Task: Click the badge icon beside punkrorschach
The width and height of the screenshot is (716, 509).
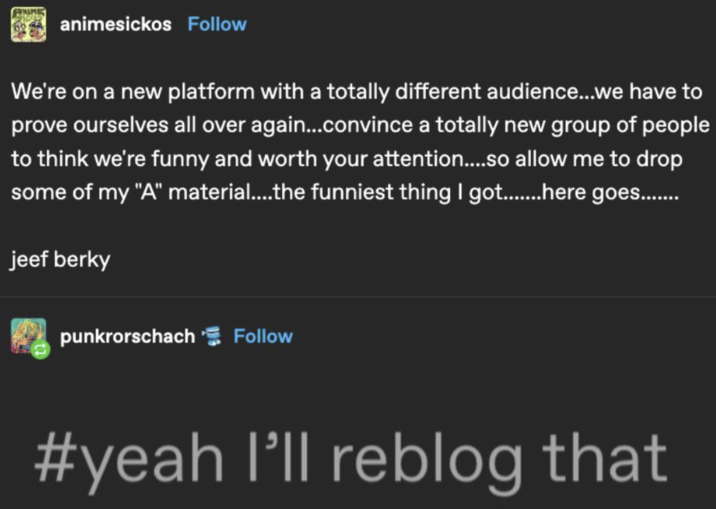Action: [211, 336]
